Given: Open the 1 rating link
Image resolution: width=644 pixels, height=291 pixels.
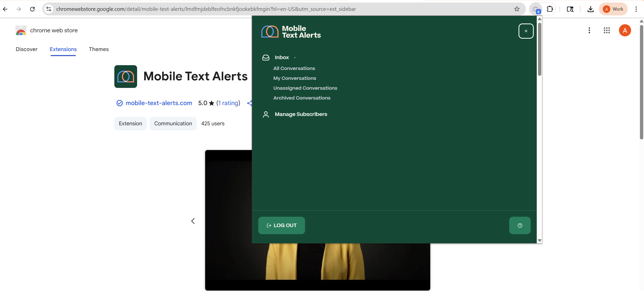Looking at the screenshot, I should pos(228,103).
